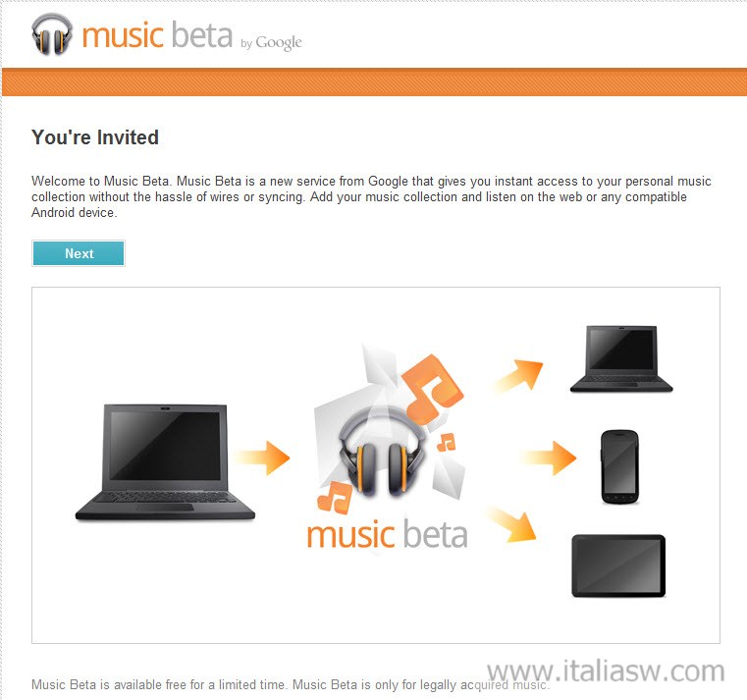Click the large orange music note
Viewport: 747px width, 700px height.
click(x=433, y=389)
